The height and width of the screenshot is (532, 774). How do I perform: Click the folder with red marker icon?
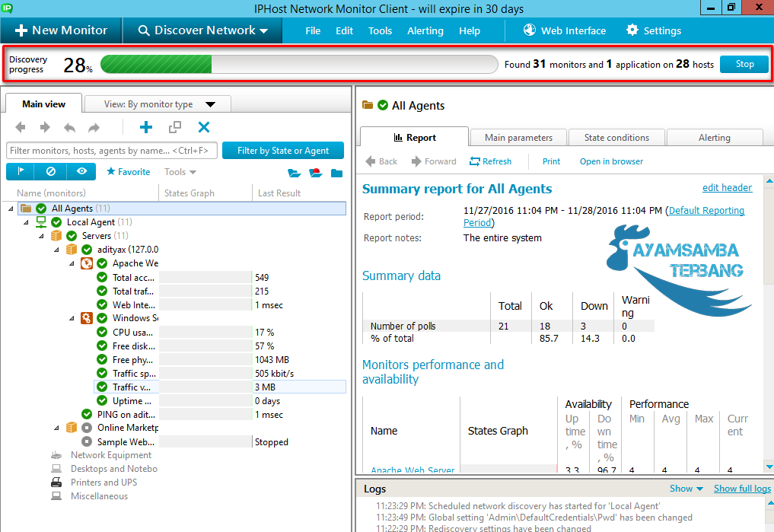click(315, 173)
